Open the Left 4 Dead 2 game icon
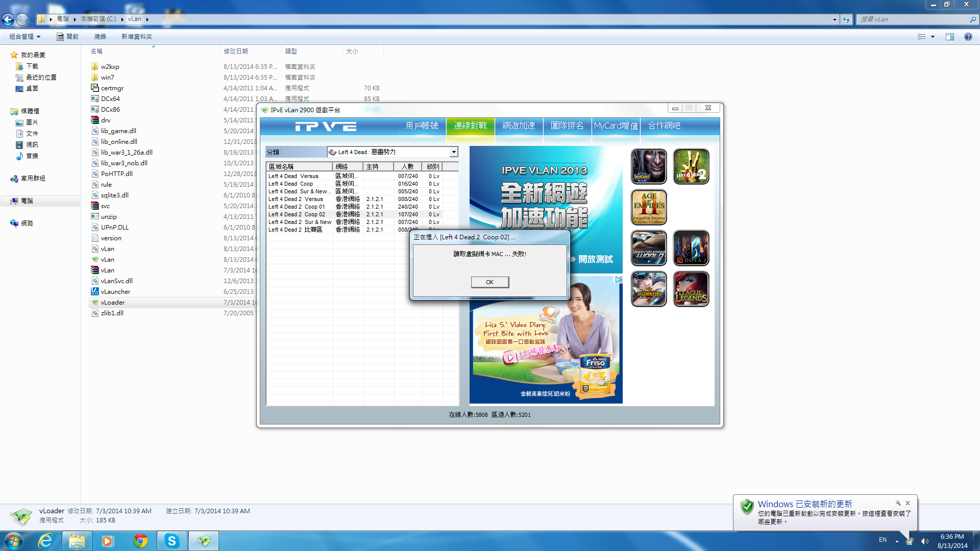The width and height of the screenshot is (980, 551). coord(691,166)
